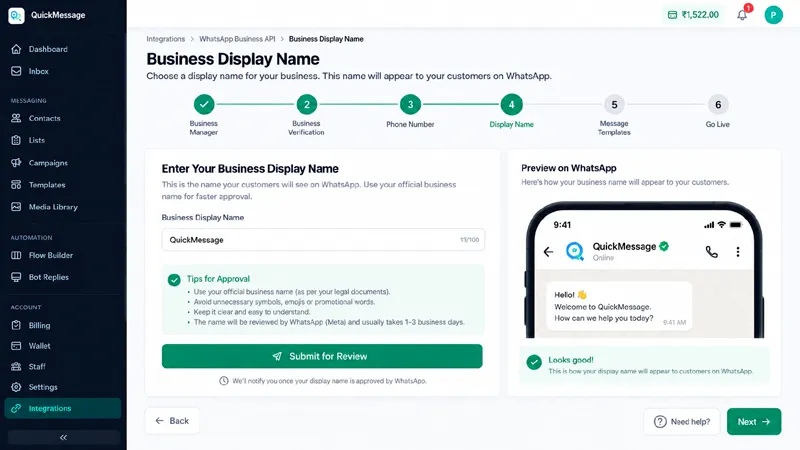Click the Billing receipt icon

click(16, 325)
